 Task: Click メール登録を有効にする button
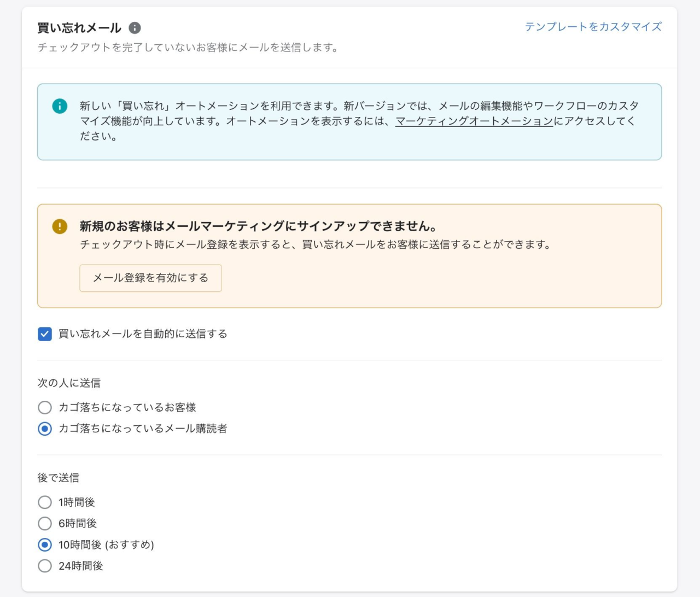click(x=151, y=278)
